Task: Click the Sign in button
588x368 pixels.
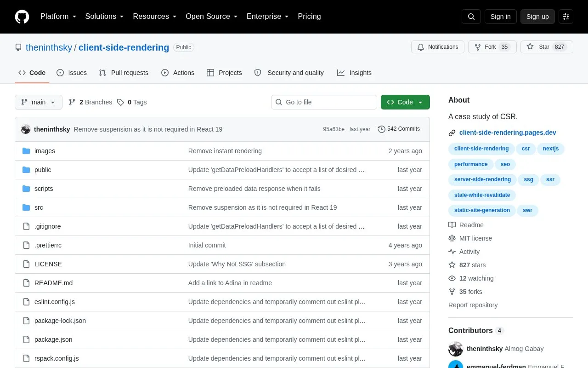Action: click(500, 17)
